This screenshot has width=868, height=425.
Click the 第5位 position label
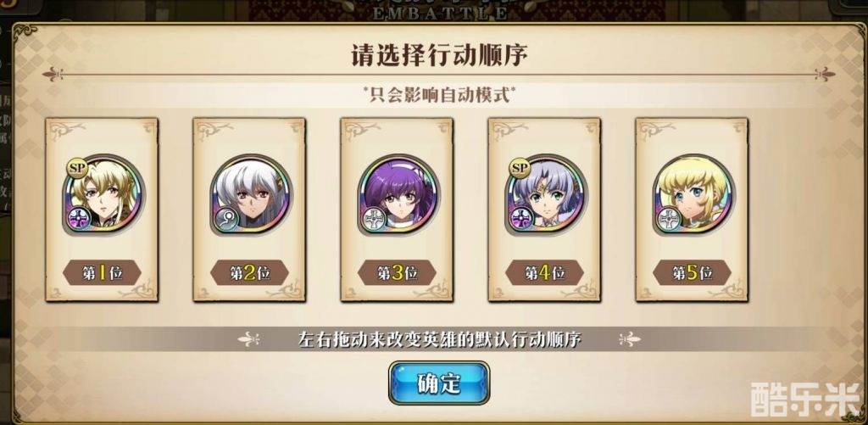click(x=692, y=272)
